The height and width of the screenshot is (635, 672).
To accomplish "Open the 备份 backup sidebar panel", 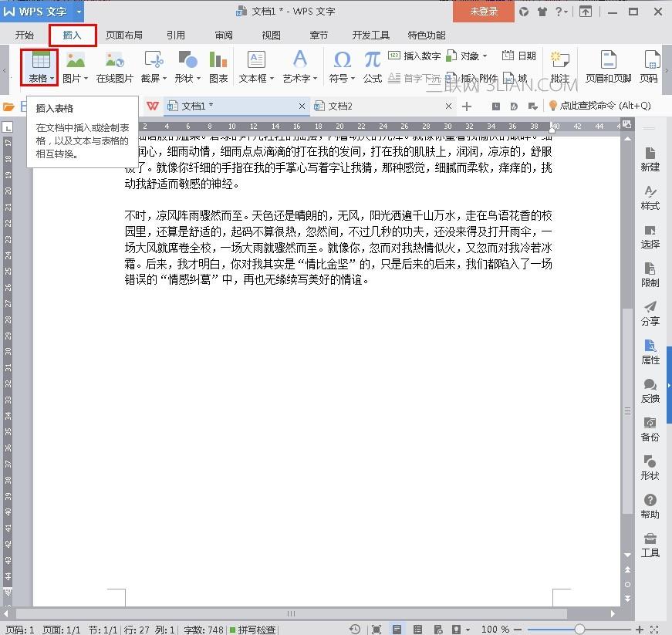I will pos(650,428).
